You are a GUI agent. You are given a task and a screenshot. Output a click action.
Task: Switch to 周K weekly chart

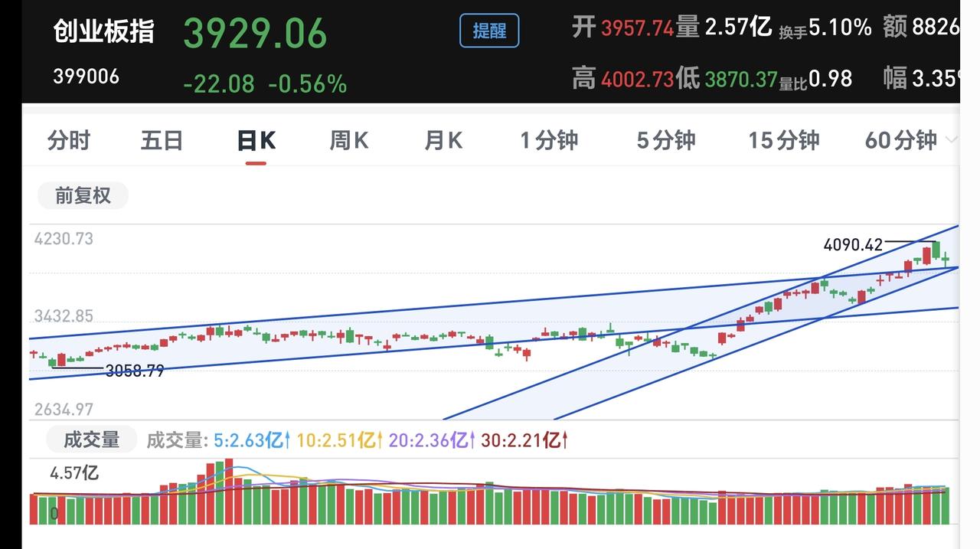(349, 140)
